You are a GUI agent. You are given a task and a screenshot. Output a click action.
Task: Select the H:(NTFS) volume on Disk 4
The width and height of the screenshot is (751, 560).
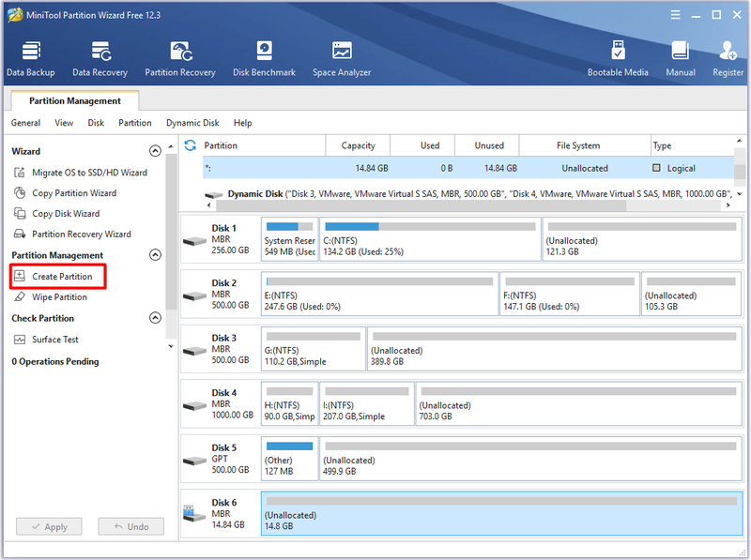(x=289, y=404)
